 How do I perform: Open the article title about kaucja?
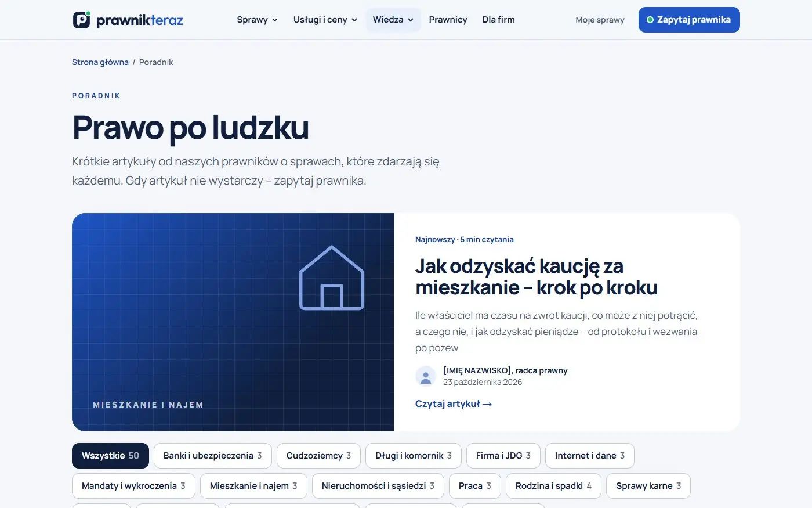point(536,277)
